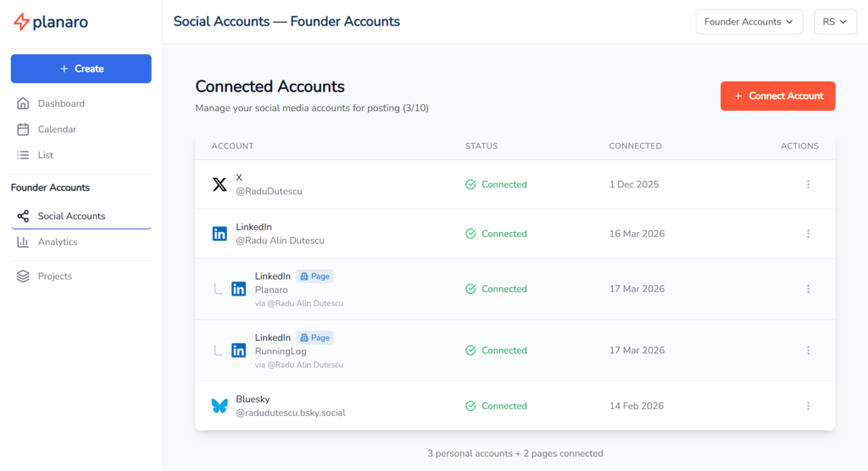Open actions menu for the Bluesky account

[808, 406]
